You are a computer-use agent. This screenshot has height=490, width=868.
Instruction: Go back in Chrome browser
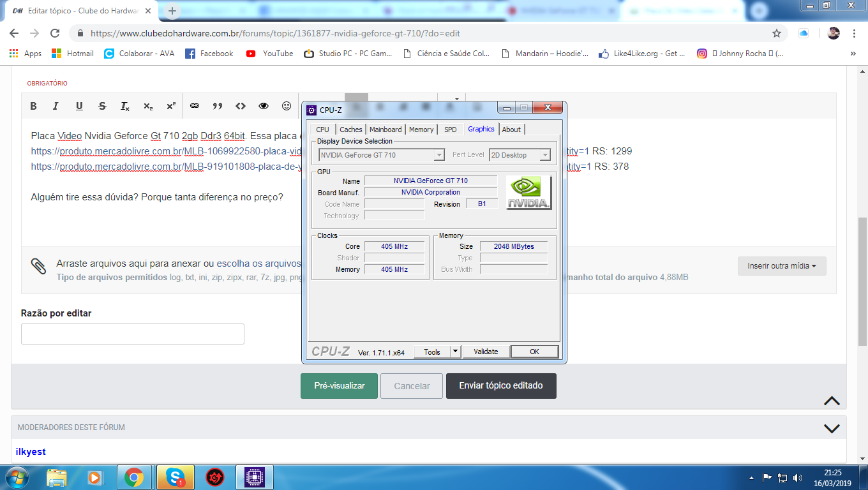point(14,33)
